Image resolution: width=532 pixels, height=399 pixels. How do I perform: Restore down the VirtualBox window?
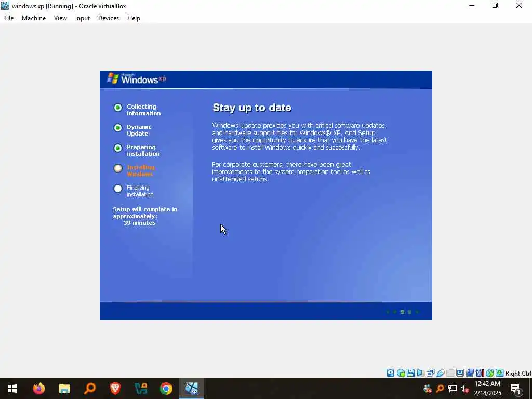point(495,6)
